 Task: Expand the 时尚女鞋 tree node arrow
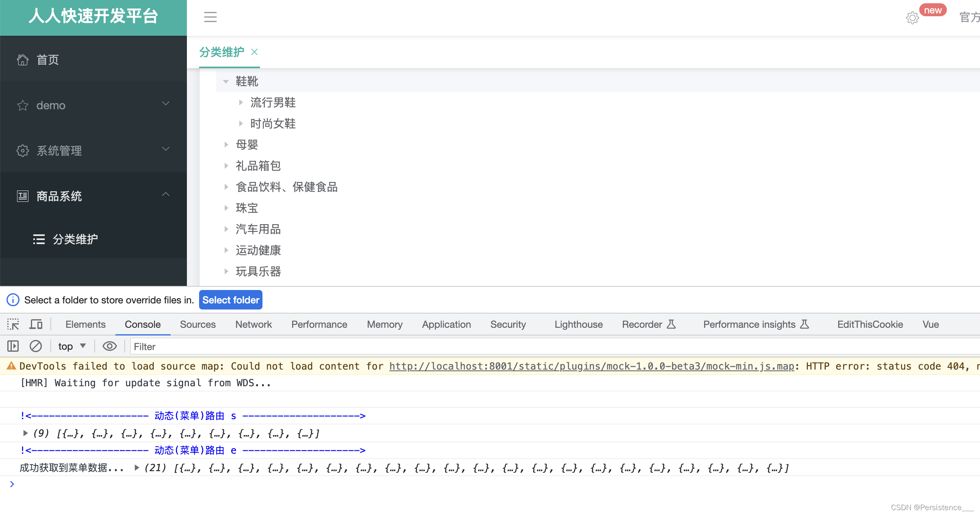click(241, 123)
